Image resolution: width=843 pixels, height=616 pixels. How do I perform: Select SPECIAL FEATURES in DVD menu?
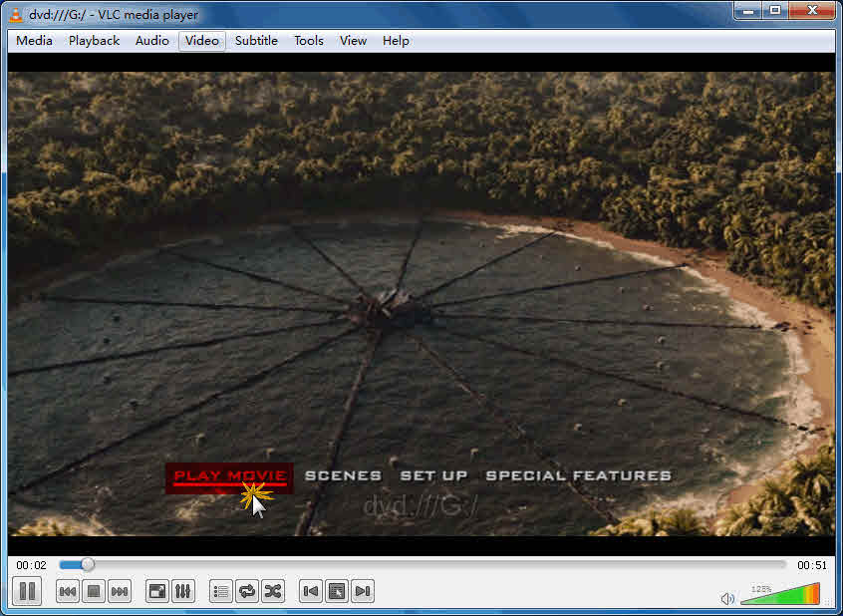(579, 475)
